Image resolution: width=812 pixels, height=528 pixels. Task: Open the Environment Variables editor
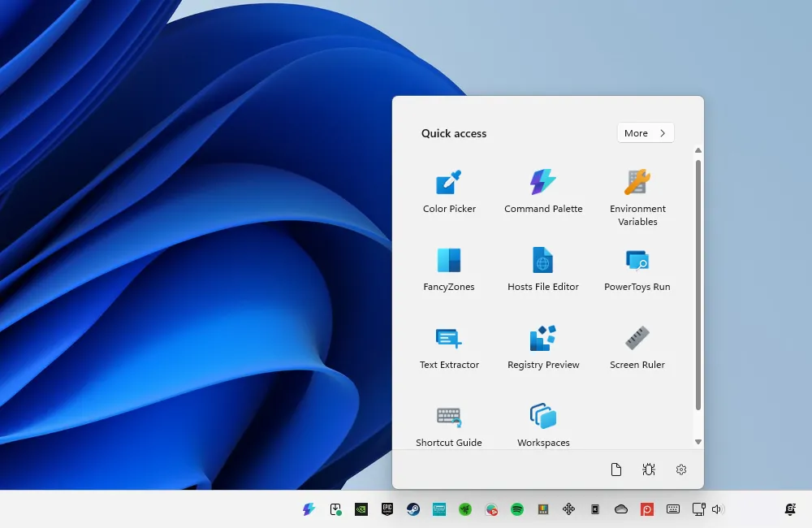637,195
